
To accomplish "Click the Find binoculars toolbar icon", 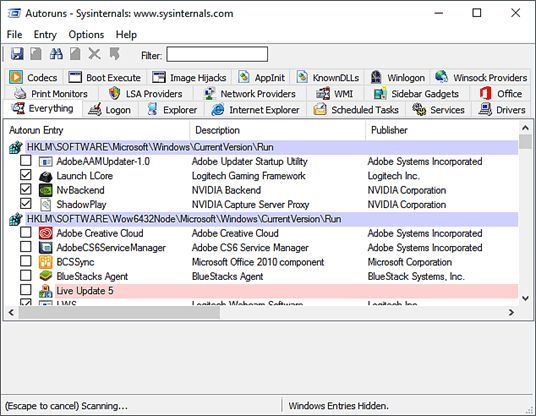I will (x=56, y=54).
